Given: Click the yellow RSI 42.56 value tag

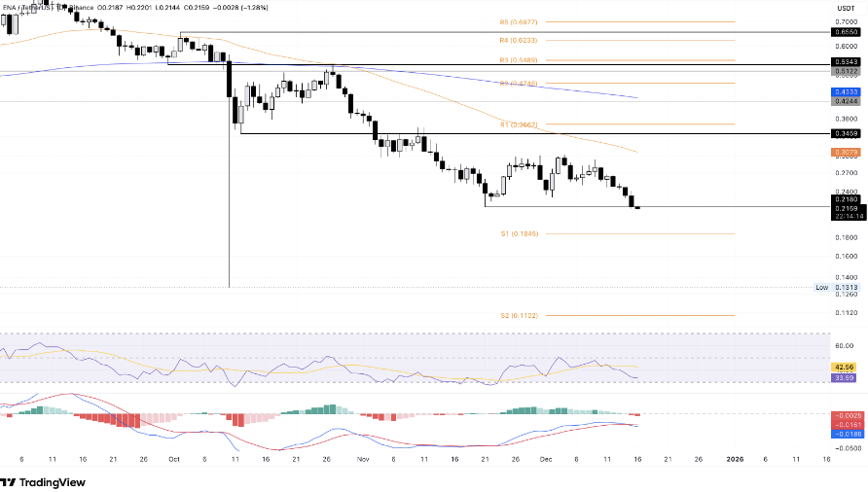Looking at the screenshot, I should click(845, 368).
